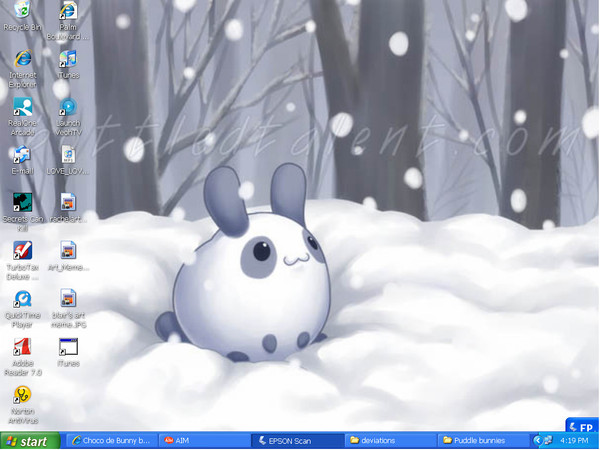Select the Norton AntiVirus desktop icon
The image size is (600, 450).
tap(23, 395)
